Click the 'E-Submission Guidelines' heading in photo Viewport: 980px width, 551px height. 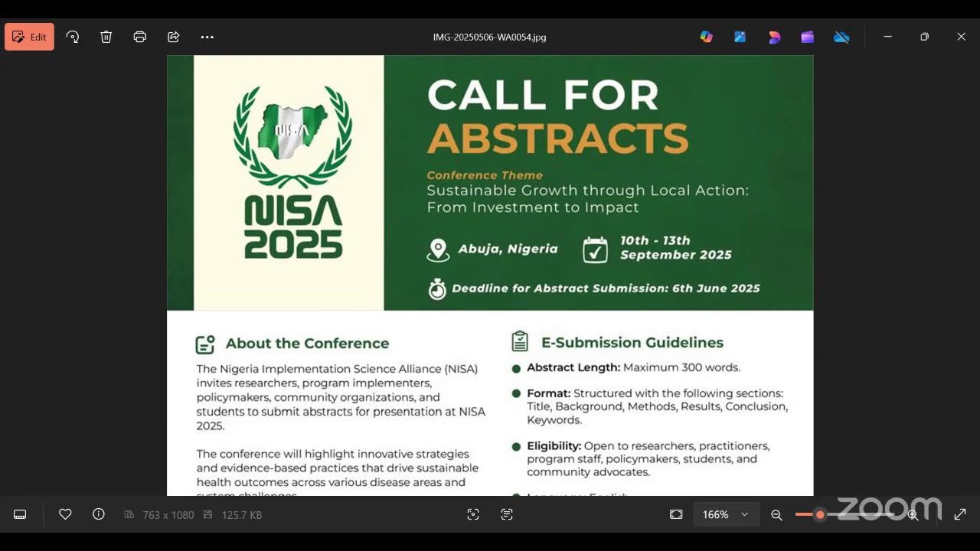[x=632, y=342]
